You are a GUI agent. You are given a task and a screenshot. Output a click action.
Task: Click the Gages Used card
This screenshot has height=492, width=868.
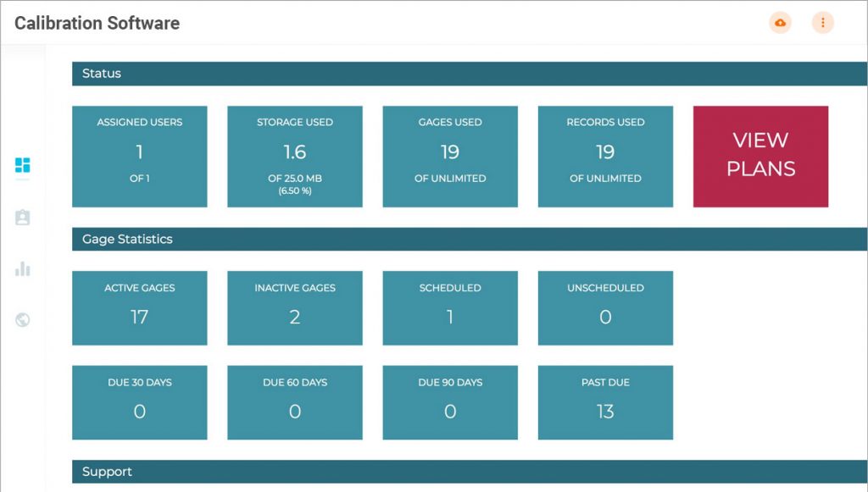click(449, 156)
